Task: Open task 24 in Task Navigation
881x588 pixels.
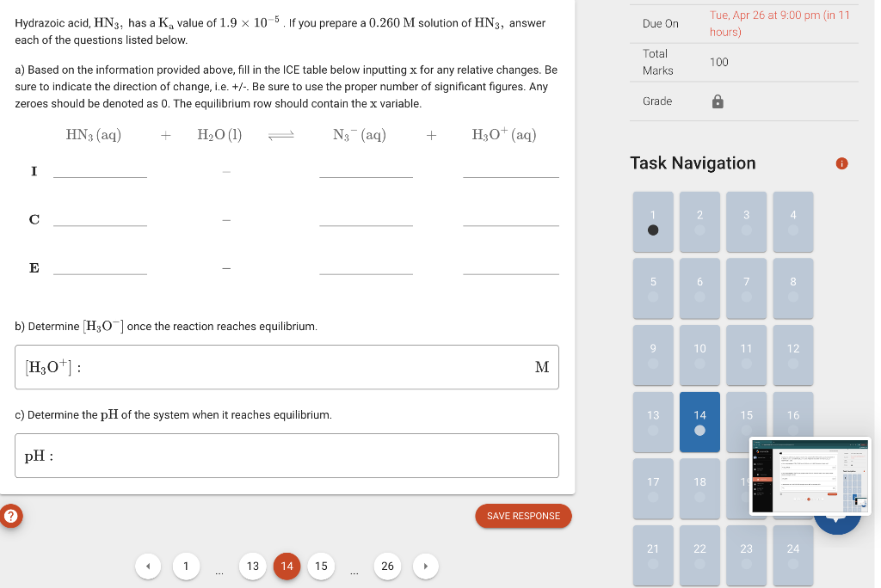Action: point(792,556)
